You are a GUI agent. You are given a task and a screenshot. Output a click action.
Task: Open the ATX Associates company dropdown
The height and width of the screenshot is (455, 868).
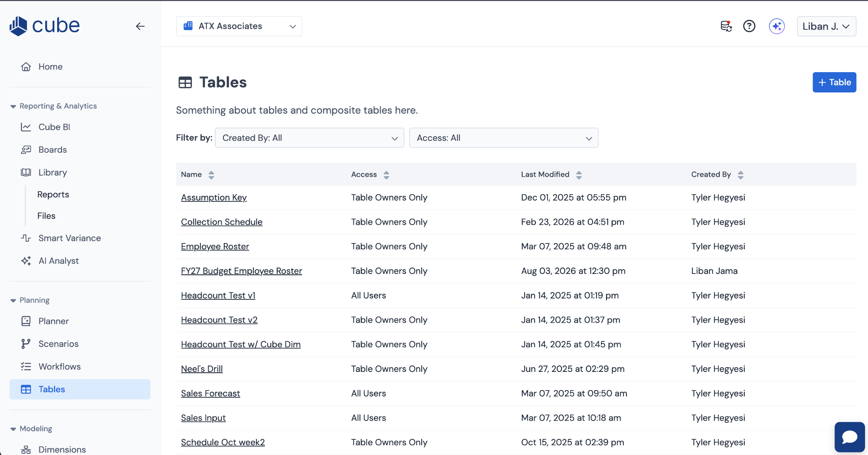(239, 26)
